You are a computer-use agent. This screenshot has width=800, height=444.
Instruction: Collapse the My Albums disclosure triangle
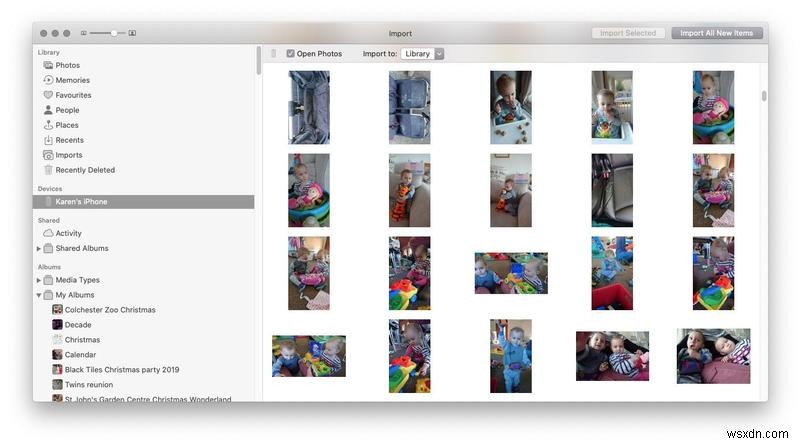pos(38,295)
